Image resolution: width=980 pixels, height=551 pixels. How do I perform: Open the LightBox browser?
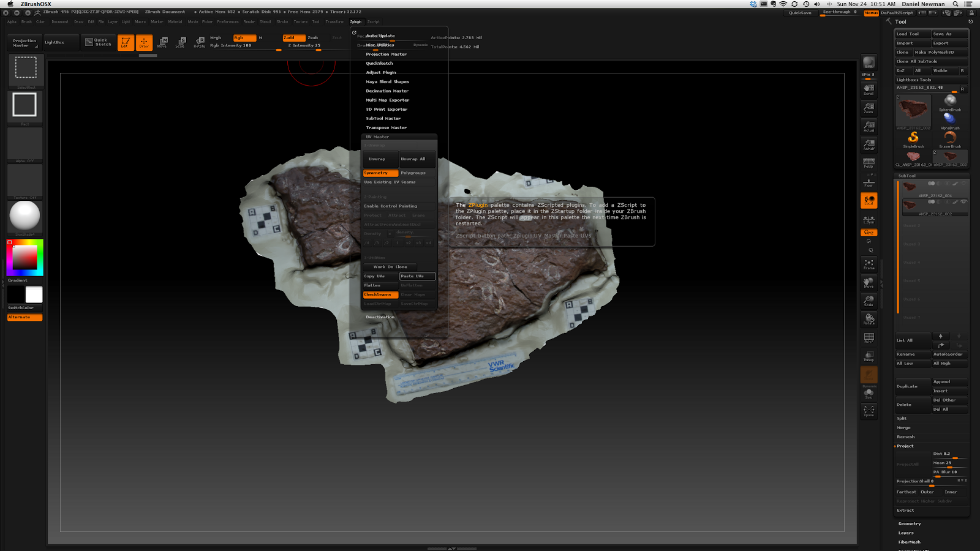pos(61,42)
